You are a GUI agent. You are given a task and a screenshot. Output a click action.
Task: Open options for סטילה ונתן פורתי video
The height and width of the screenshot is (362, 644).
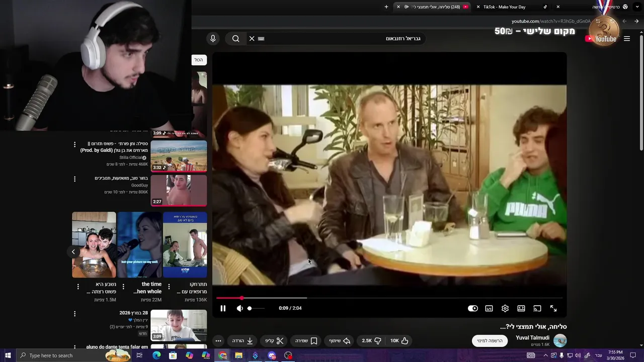(x=74, y=145)
